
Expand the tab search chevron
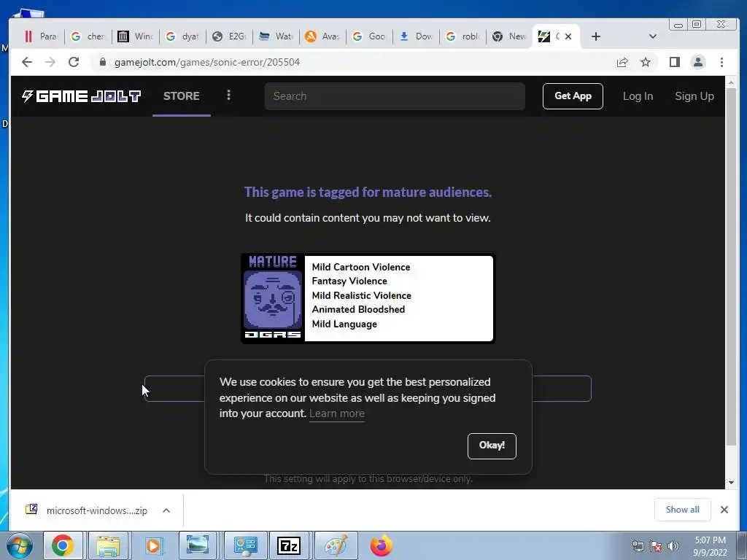click(653, 36)
